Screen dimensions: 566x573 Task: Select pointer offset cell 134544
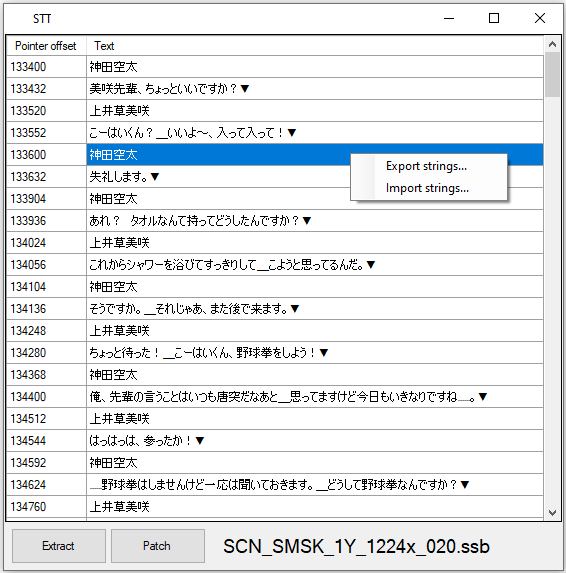(46, 441)
